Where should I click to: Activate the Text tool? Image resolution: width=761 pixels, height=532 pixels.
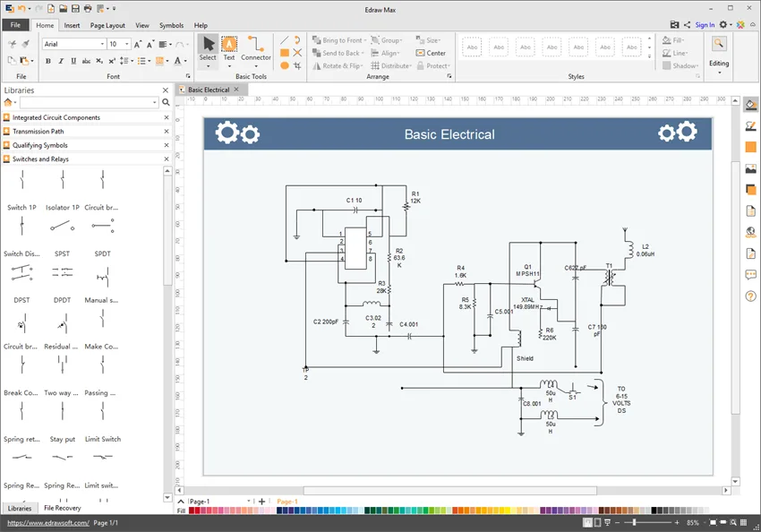point(229,49)
